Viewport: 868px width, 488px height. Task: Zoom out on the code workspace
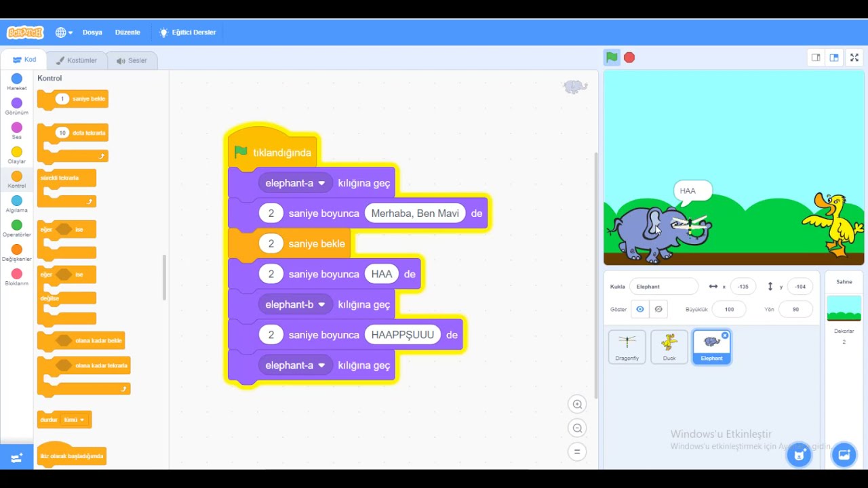pyautogui.click(x=578, y=428)
